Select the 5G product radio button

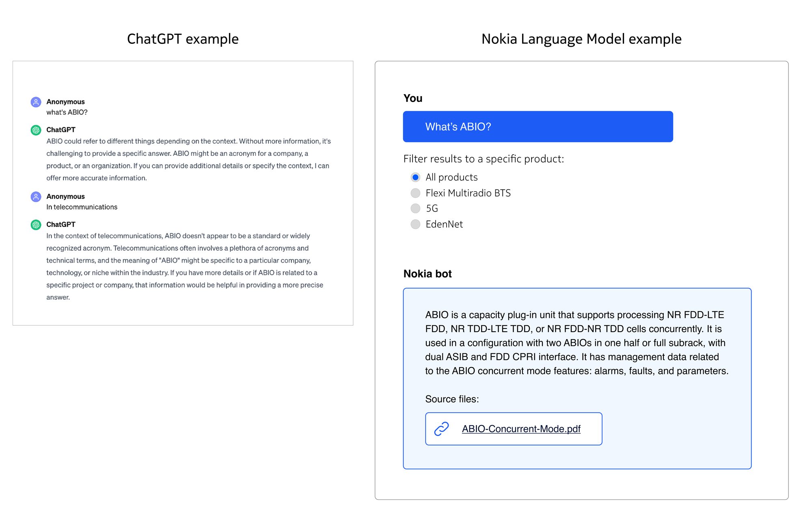click(x=415, y=208)
